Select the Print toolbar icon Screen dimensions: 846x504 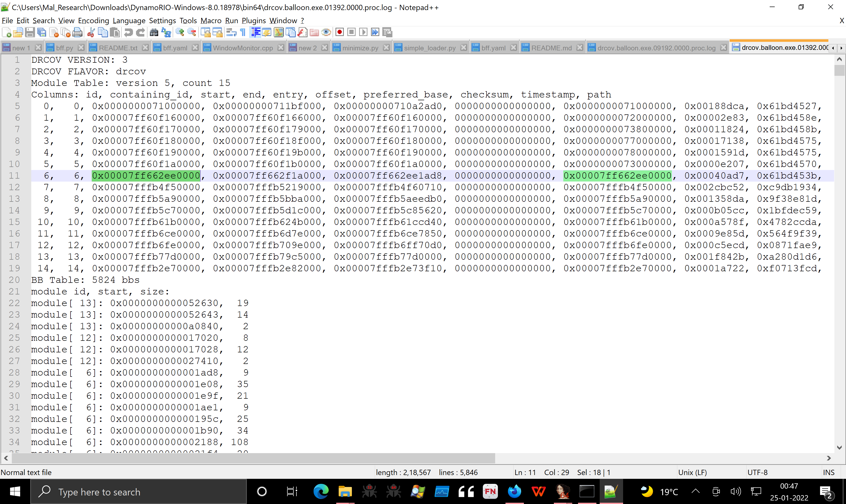pos(77,32)
